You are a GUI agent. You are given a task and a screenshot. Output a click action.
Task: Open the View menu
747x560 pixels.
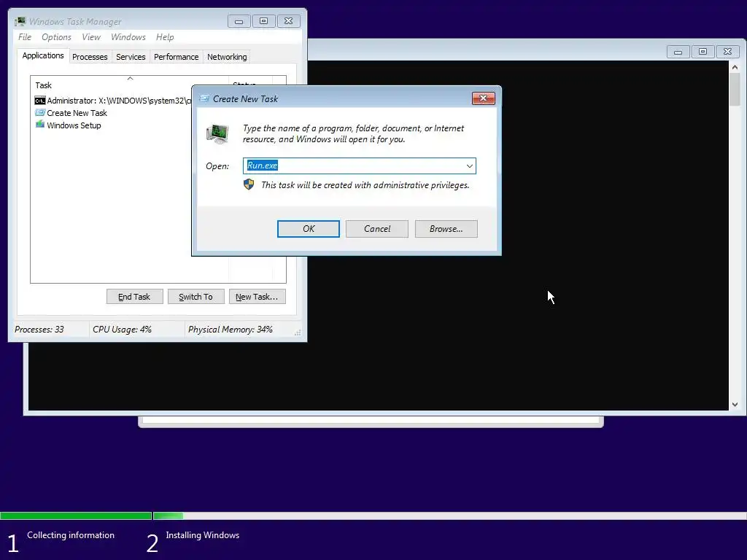coord(91,37)
